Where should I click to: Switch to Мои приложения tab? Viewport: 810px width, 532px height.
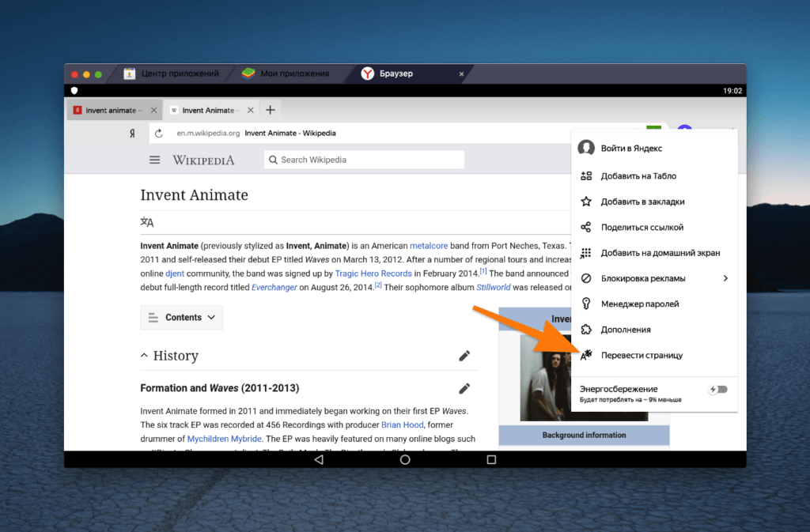[290, 74]
